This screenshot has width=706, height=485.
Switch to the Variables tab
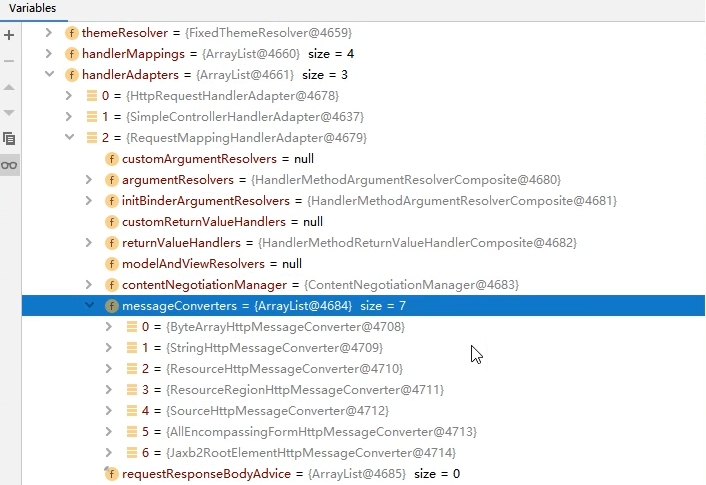(x=32, y=8)
